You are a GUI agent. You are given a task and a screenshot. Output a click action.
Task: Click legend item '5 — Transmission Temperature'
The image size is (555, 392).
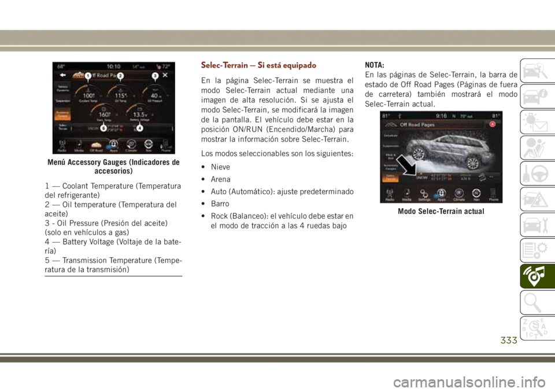pyautogui.click(x=113, y=265)
